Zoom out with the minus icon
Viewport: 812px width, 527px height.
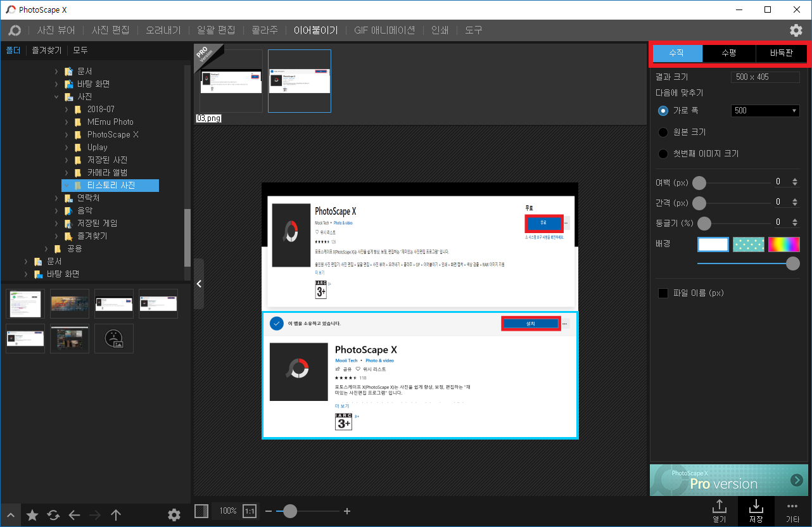[x=269, y=511]
